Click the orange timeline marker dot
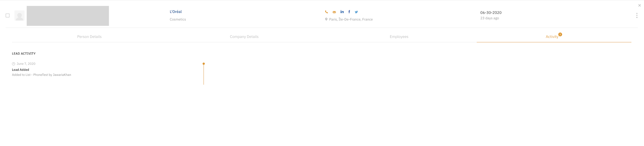This screenshot has height=146, width=644. tap(204, 64)
